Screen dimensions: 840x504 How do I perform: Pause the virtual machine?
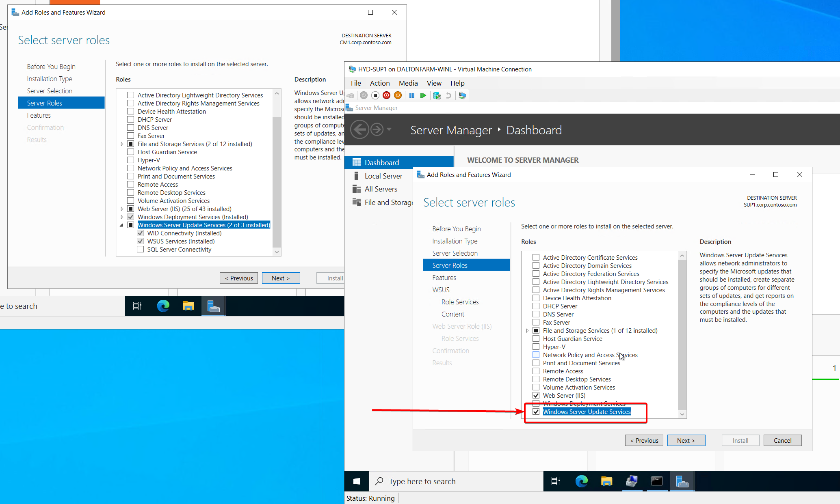coord(411,95)
